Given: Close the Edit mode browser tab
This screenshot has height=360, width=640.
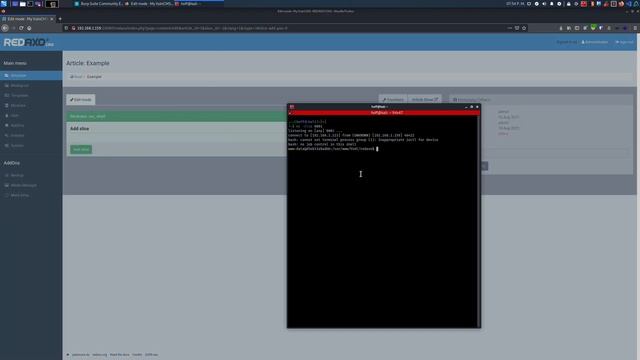Looking at the screenshot, I should (52, 19).
